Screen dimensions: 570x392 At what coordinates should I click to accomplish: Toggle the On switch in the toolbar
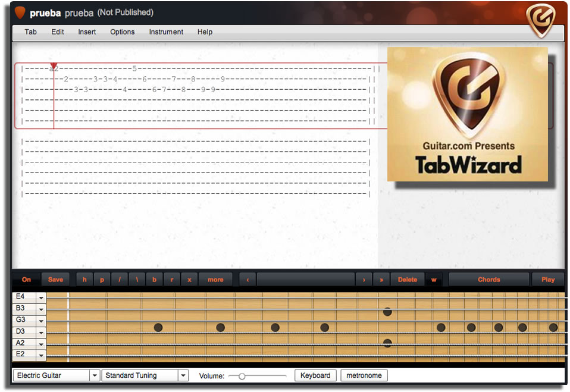(26, 279)
